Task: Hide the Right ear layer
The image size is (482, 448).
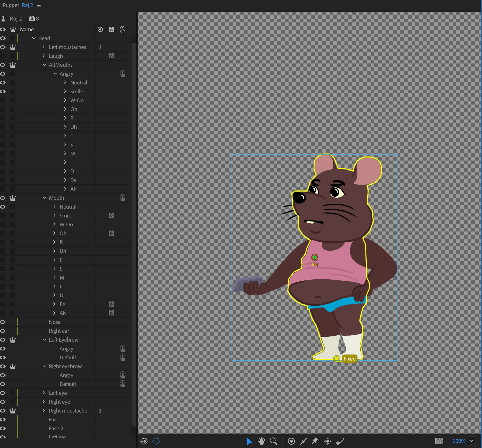Action: pyautogui.click(x=3, y=331)
